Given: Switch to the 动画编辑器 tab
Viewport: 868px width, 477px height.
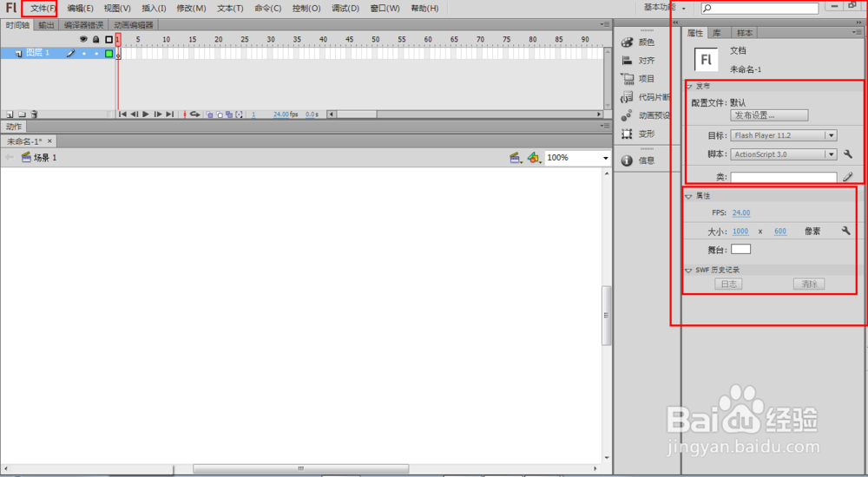Looking at the screenshot, I should pos(134,25).
